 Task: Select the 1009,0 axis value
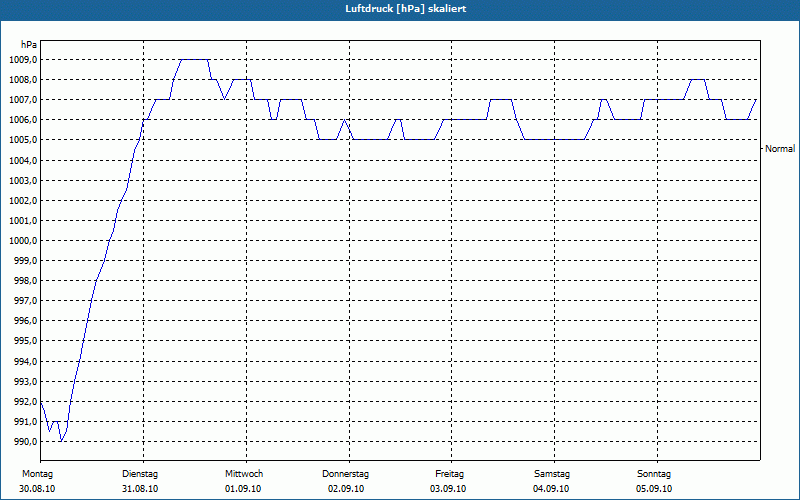23,60
